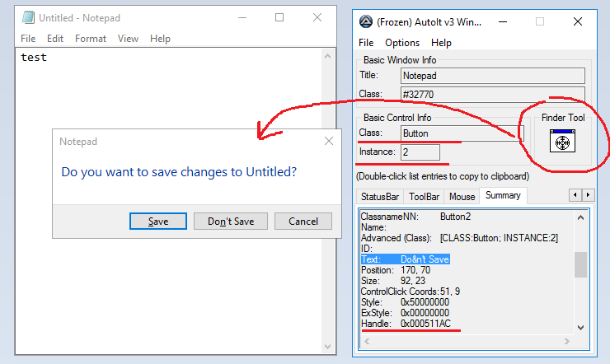Grab the Finder Tool crosshair icon
This screenshot has height=364, width=610.
pyautogui.click(x=562, y=141)
